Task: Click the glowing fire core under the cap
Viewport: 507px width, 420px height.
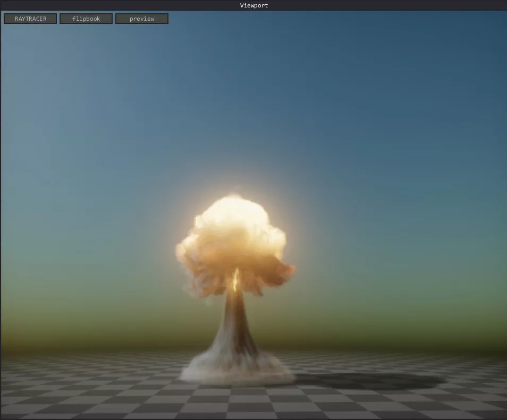Action: [x=235, y=280]
